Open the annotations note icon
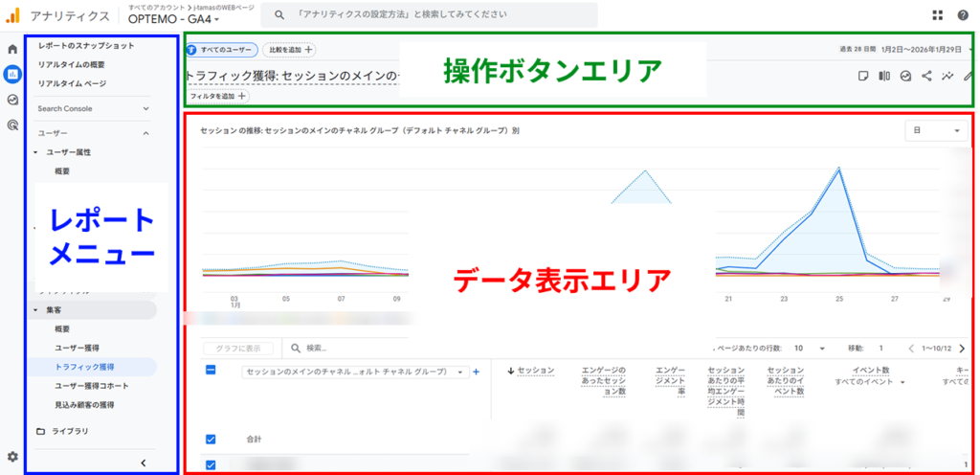 [863, 77]
